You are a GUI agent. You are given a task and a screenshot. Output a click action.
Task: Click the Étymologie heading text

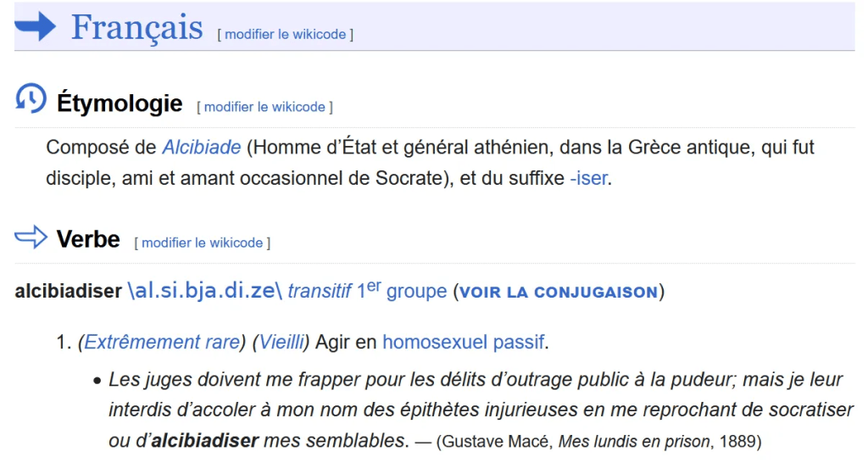click(x=120, y=103)
